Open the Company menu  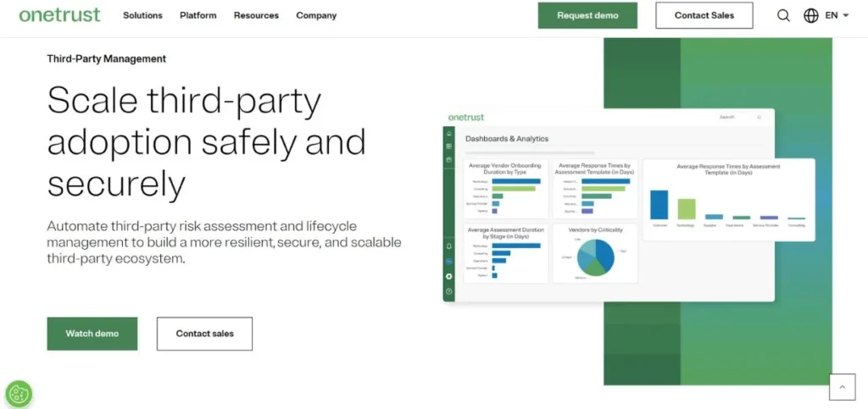point(316,15)
